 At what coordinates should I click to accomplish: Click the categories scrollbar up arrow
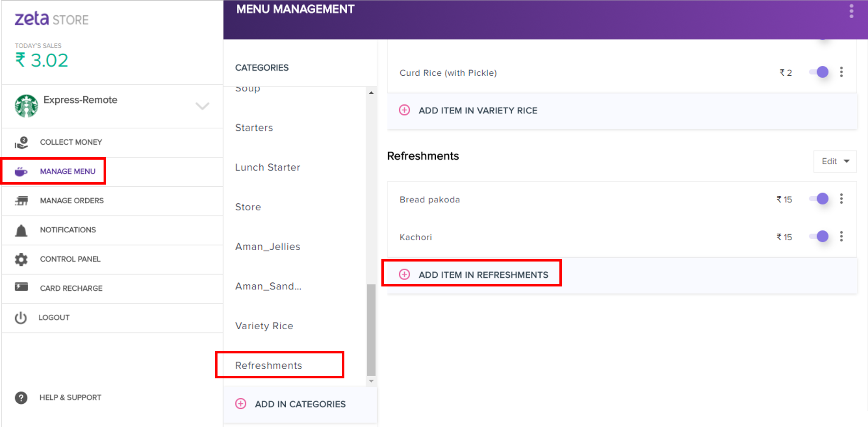[x=371, y=93]
